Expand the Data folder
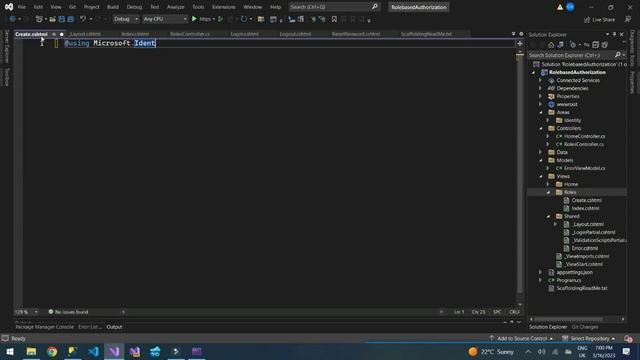640x360 pixels. (540, 152)
